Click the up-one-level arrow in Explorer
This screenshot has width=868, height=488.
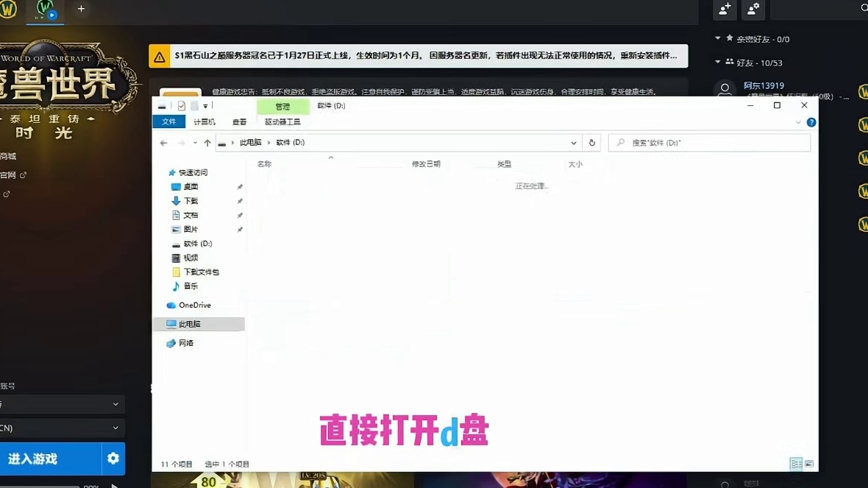pos(208,142)
